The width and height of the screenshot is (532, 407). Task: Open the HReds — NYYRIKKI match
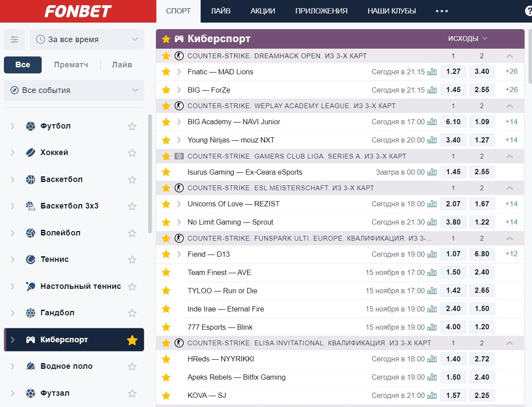point(221,359)
